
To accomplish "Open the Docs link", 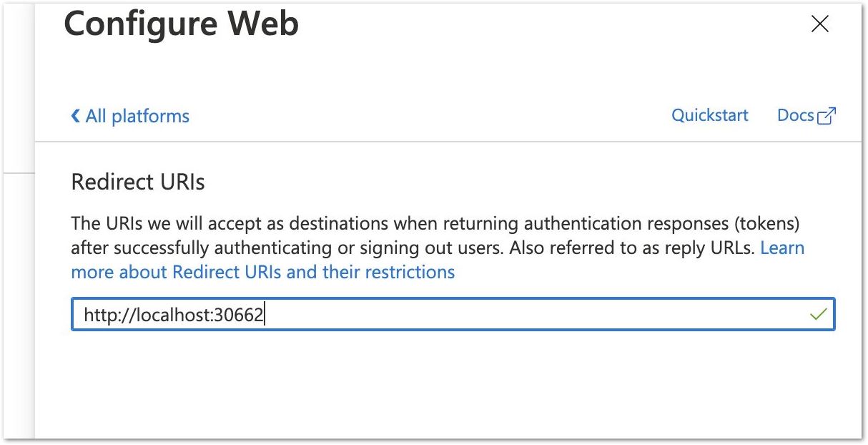I will pyautogui.click(x=795, y=115).
